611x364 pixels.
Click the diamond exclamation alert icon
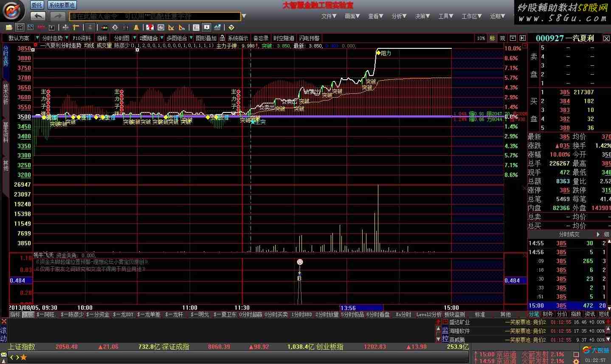pyautogui.click(x=115, y=28)
